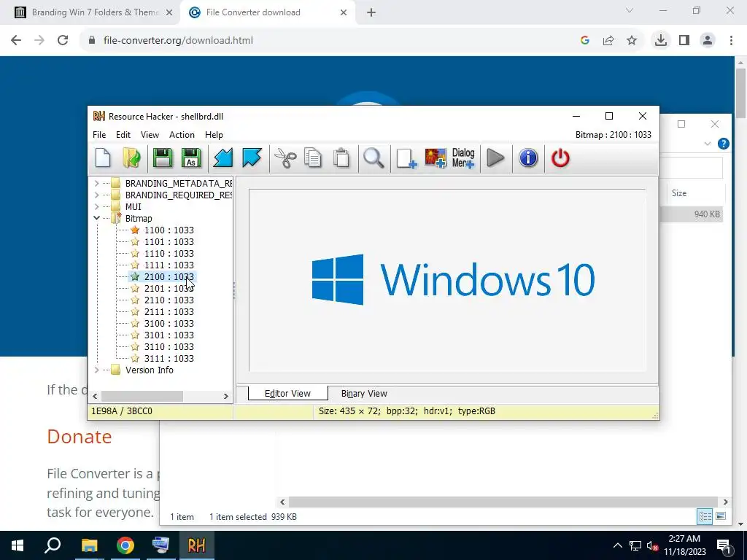Switch to Binary View tab
The image size is (747, 560).
[364, 393]
